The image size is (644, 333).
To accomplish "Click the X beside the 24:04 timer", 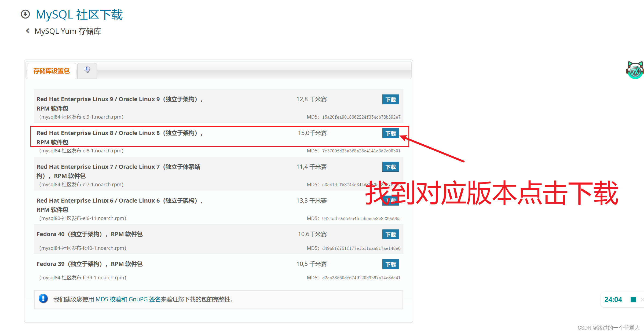I will tap(642, 299).
